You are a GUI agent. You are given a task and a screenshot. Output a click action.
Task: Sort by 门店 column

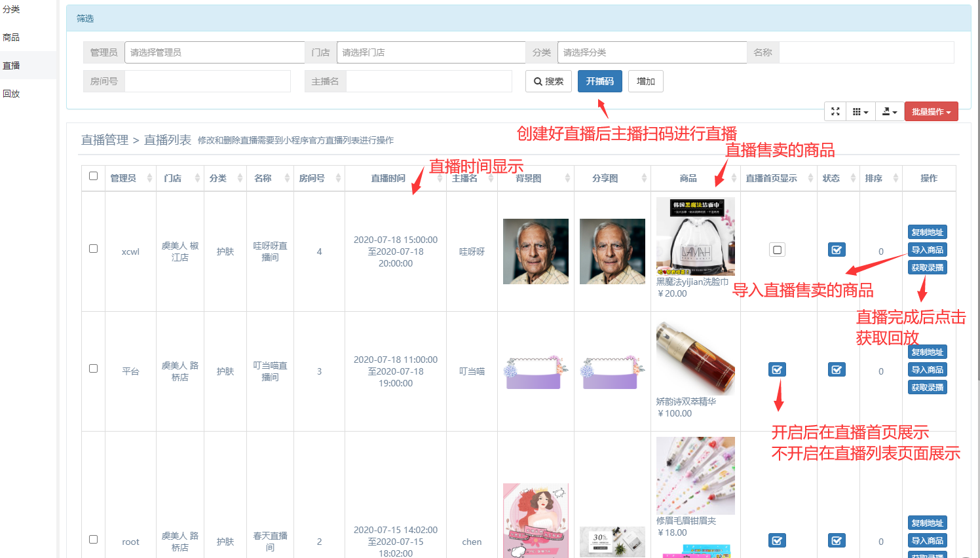(180, 178)
